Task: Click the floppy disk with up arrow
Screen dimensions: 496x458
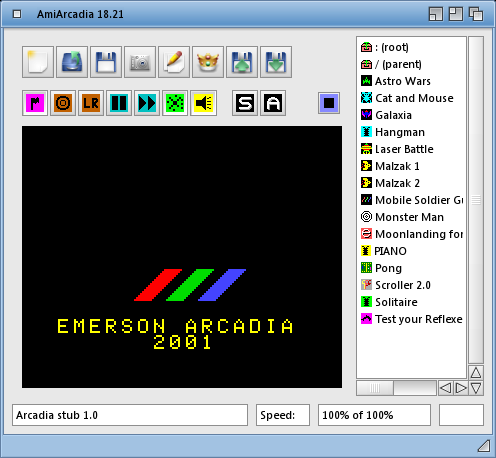Action: [x=242, y=62]
